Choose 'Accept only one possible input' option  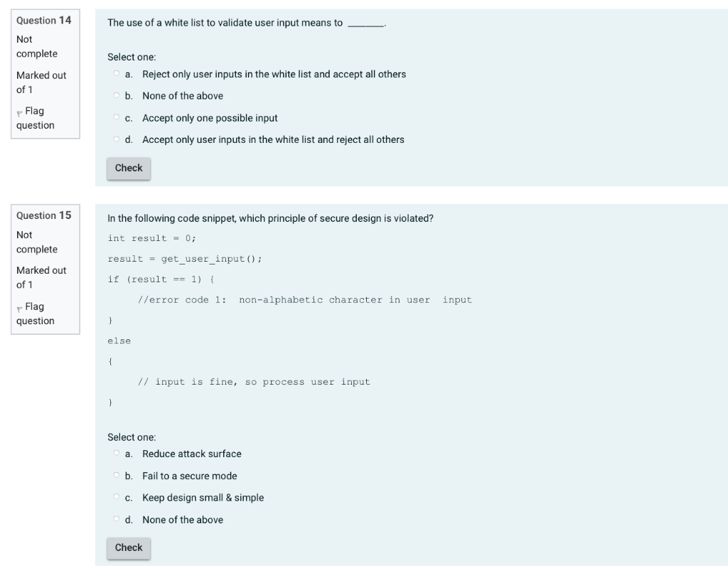(114, 117)
